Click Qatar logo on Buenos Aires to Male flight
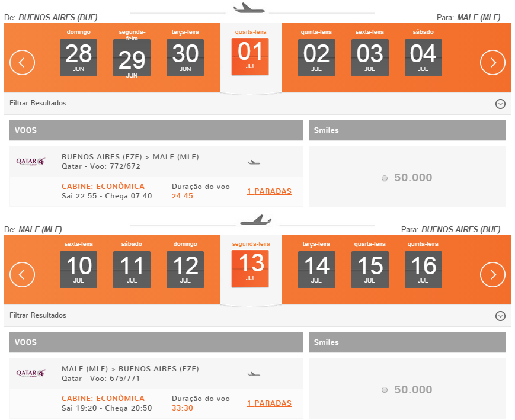Screen dimensions: 515x420 31,161
